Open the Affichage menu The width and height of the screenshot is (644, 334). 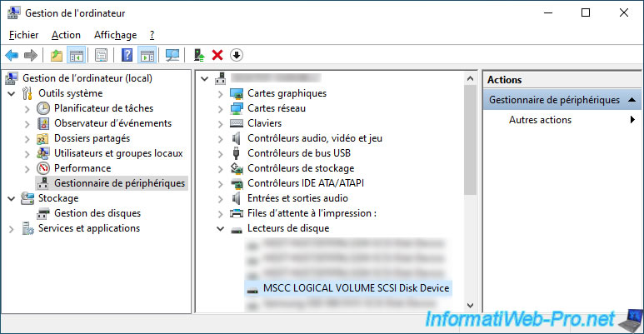[x=115, y=35]
